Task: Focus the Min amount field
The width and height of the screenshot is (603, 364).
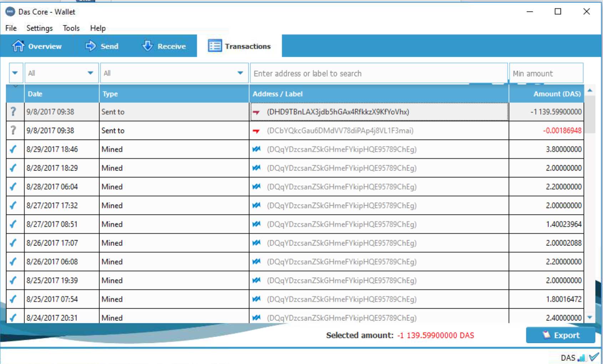Action: 546,74
